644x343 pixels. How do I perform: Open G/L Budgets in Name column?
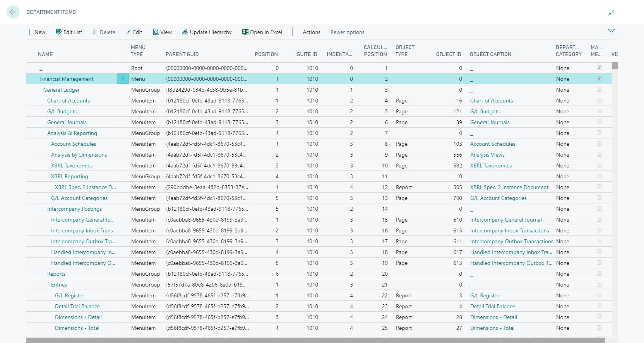tap(62, 111)
